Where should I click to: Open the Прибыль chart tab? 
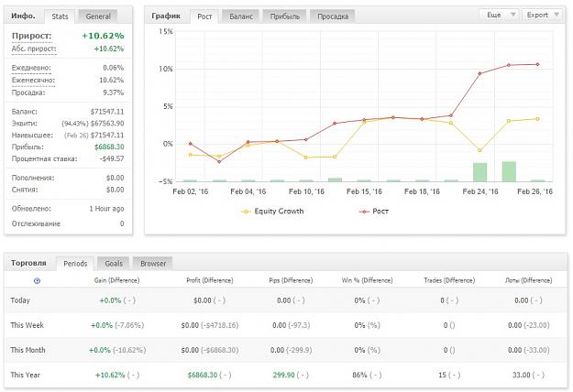pyautogui.click(x=285, y=16)
